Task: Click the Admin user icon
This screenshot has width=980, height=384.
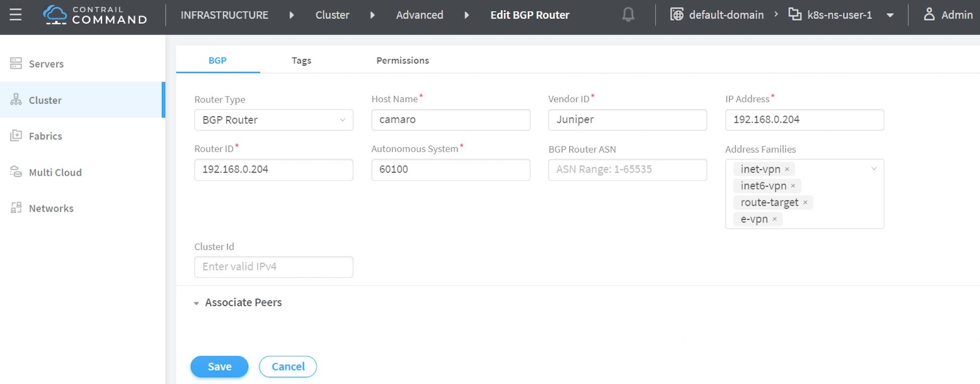Action: click(929, 15)
